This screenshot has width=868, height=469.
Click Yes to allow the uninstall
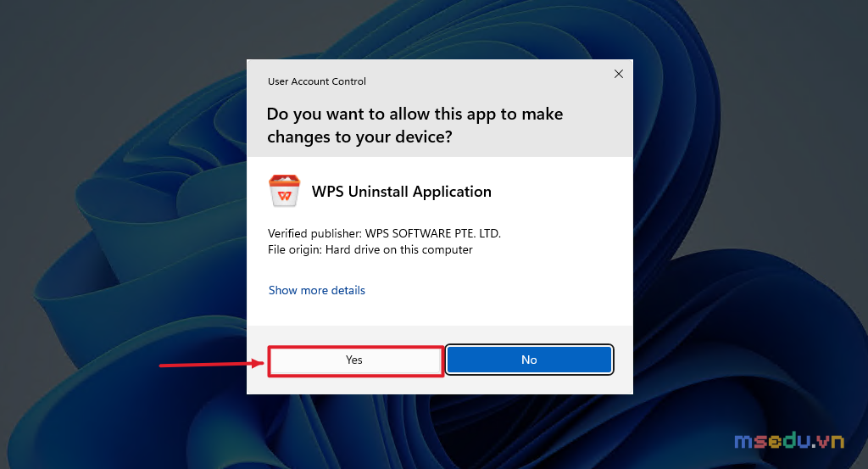(355, 360)
